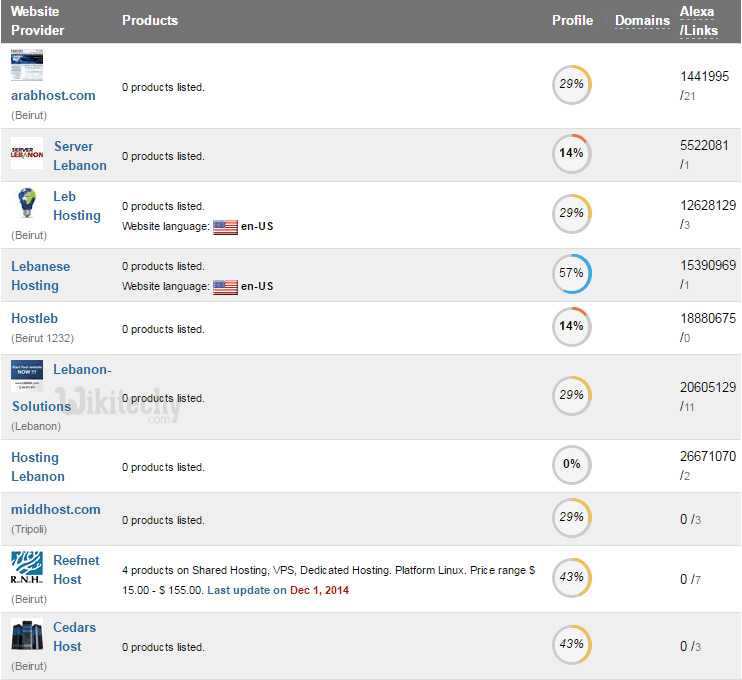Viewport: 742px width, 680px height.
Task: Click Leb Hosting 29% profile circle
Action: (x=572, y=213)
